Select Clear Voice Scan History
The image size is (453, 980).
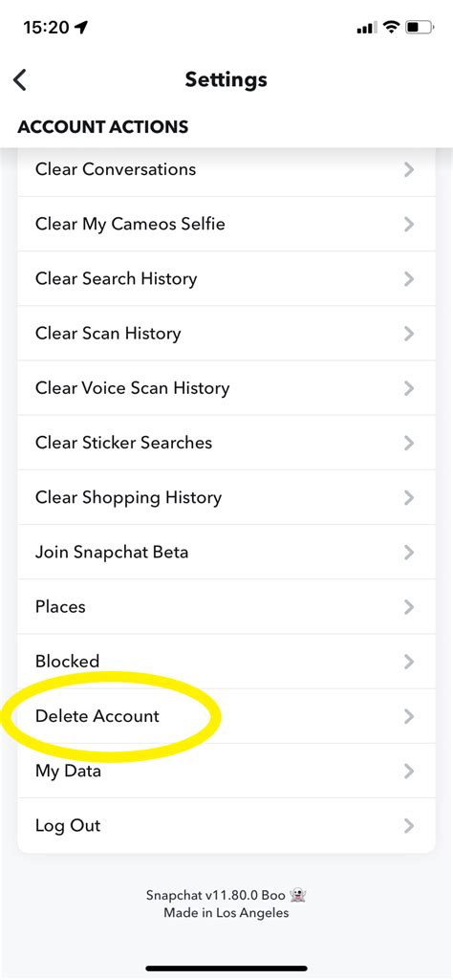point(226,388)
